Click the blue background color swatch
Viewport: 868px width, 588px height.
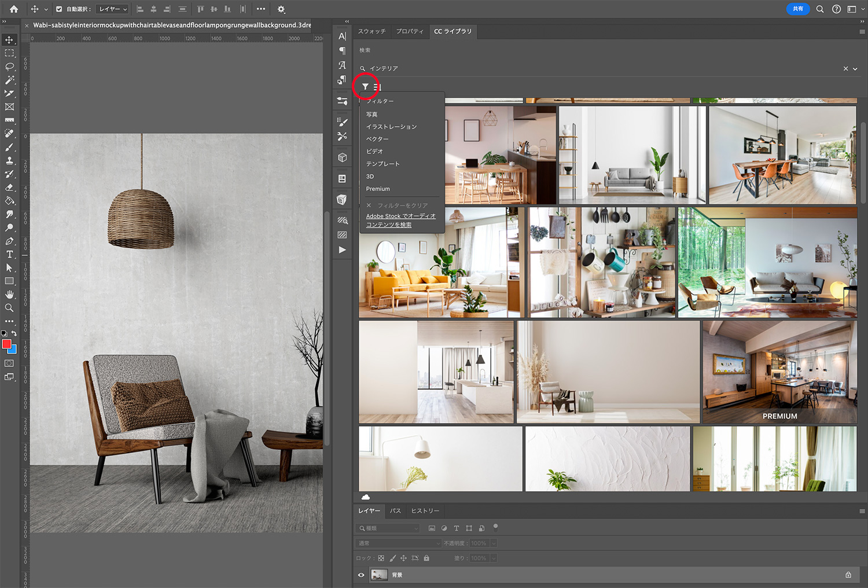pos(13,350)
